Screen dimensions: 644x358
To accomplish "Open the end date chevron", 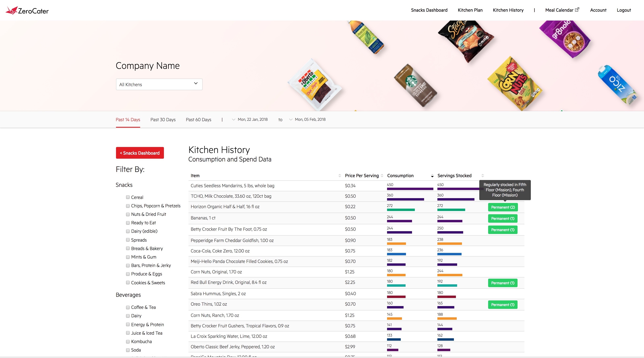I will (x=291, y=119).
